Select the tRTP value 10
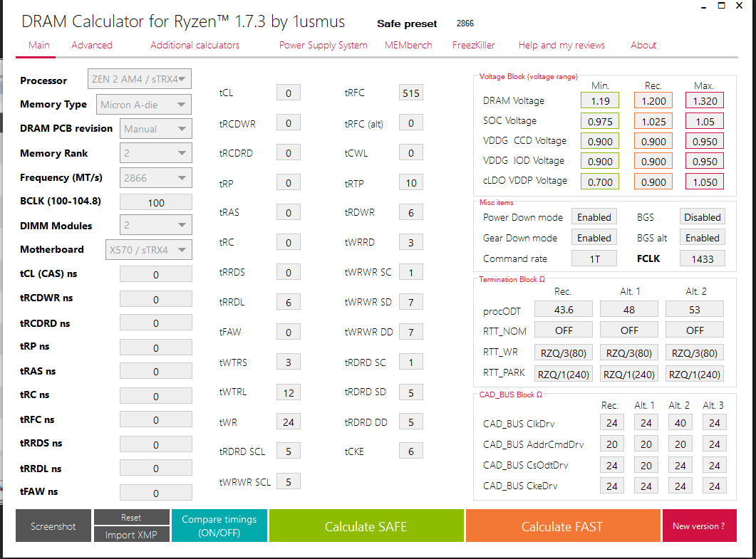Image resolution: width=756 pixels, height=559 pixels. click(x=411, y=182)
